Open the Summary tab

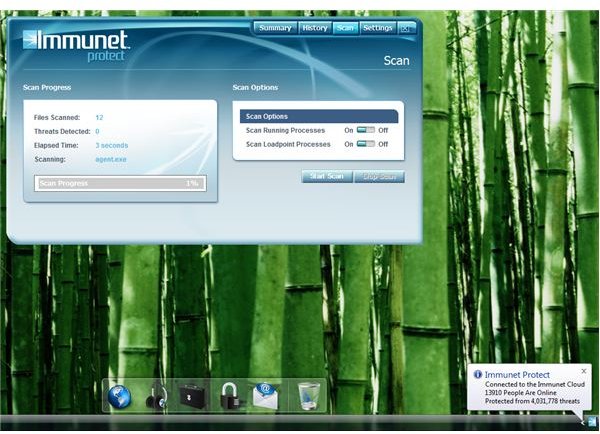275,28
